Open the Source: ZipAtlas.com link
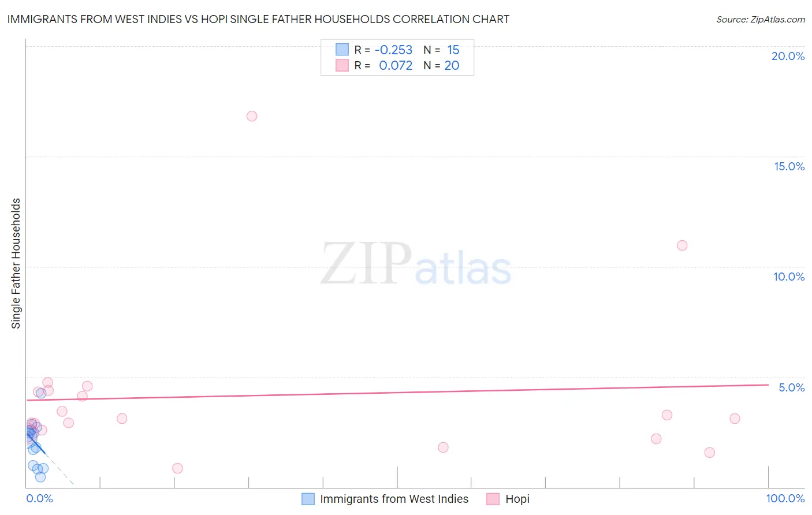Image resolution: width=812 pixels, height=515 pixels. click(x=761, y=19)
